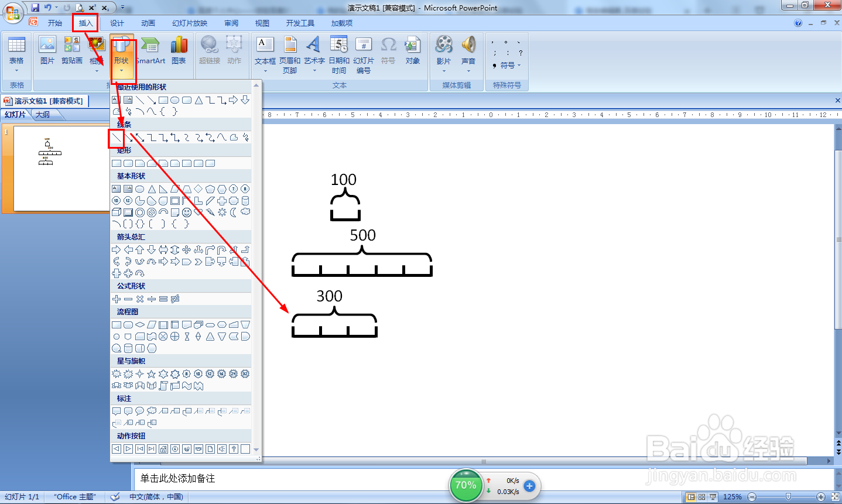842x504 pixels.
Task: Choose the flowchart decision diamond shape
Action: 140,325
